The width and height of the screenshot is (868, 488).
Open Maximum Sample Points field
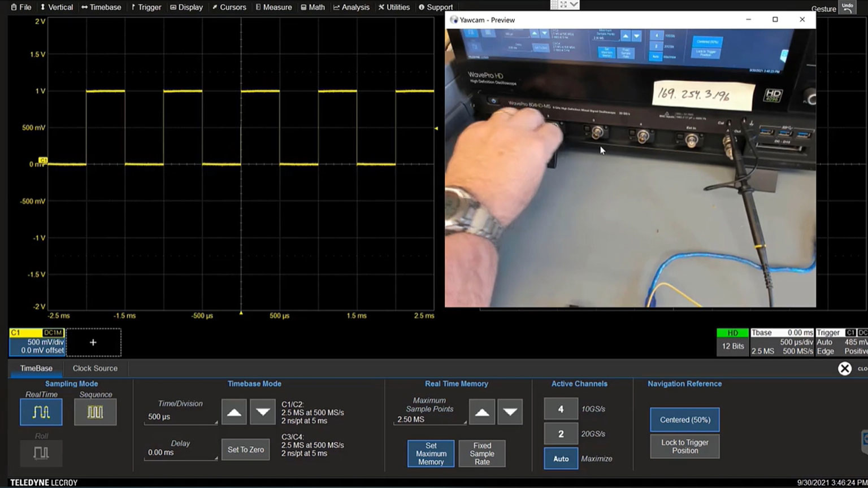[x=429, y=419]
